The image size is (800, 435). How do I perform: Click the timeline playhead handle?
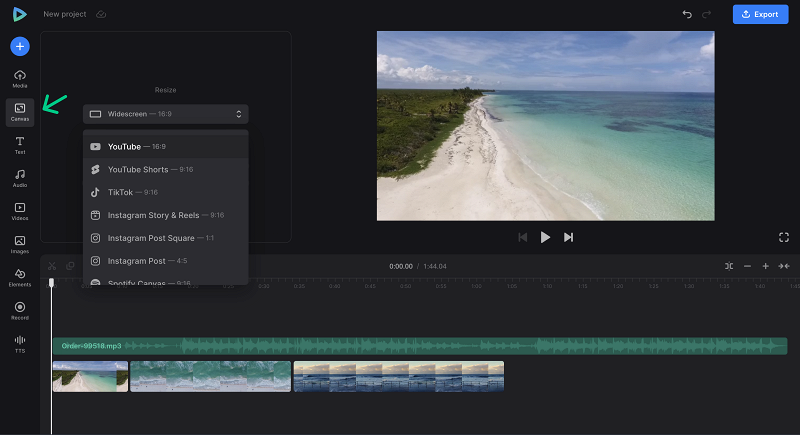(51, 283)
